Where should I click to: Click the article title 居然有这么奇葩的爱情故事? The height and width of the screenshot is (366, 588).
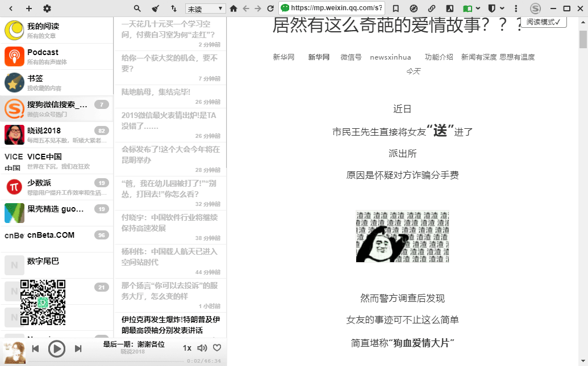[397, 25]
